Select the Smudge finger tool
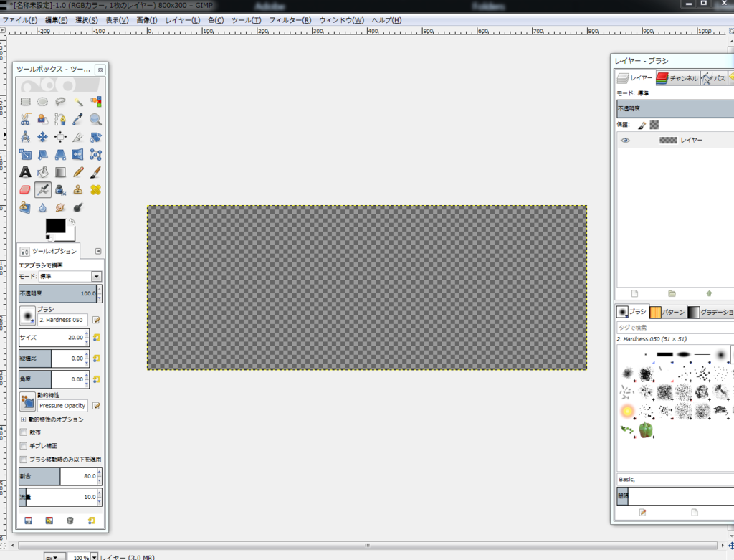 point(60,207)
